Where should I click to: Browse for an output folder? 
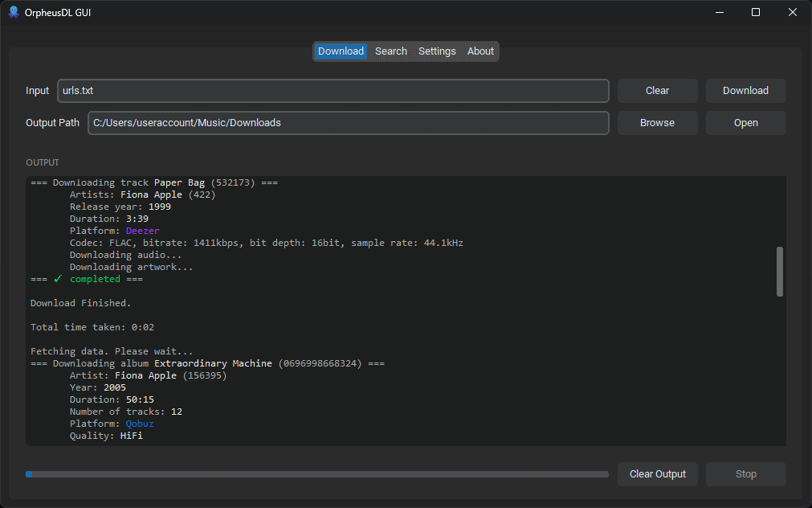click(x=657, y=122)
